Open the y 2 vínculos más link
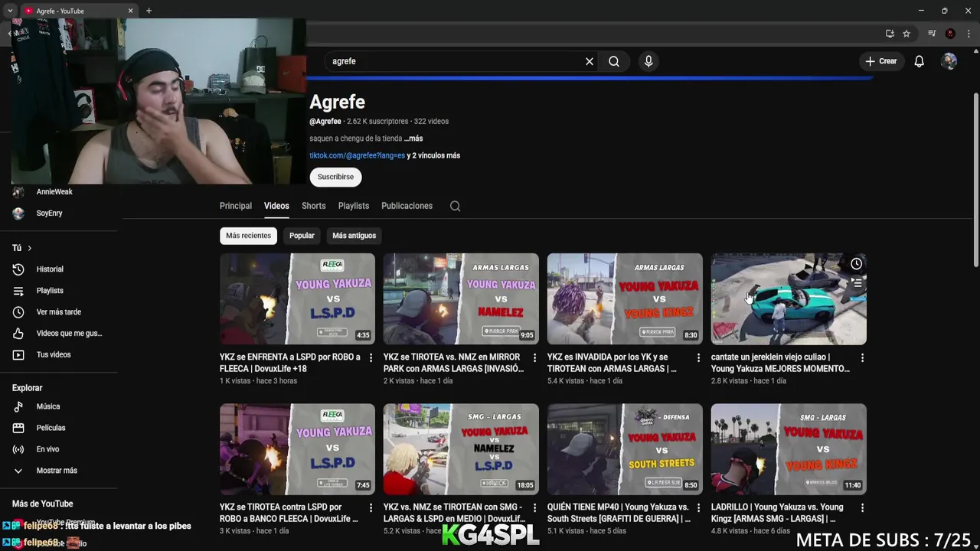980x551 pixels. (x=433, y=155)
